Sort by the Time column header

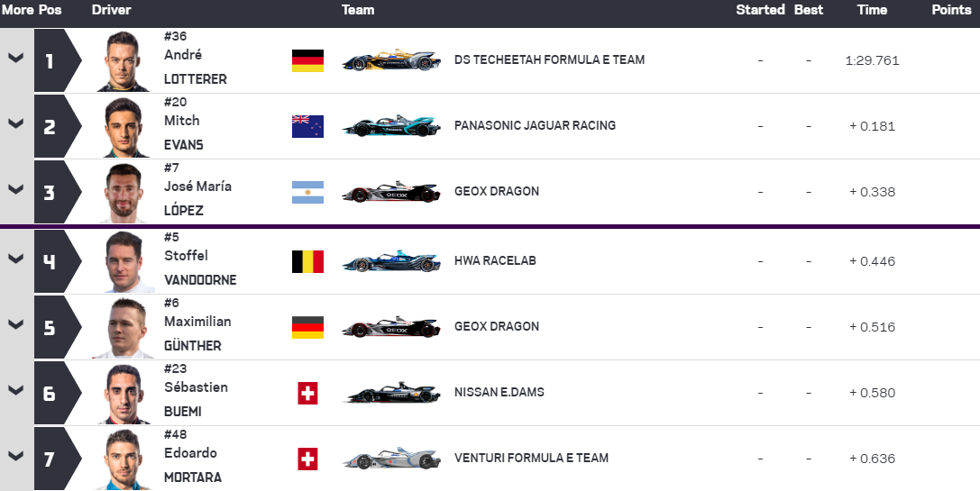point(872,10)
